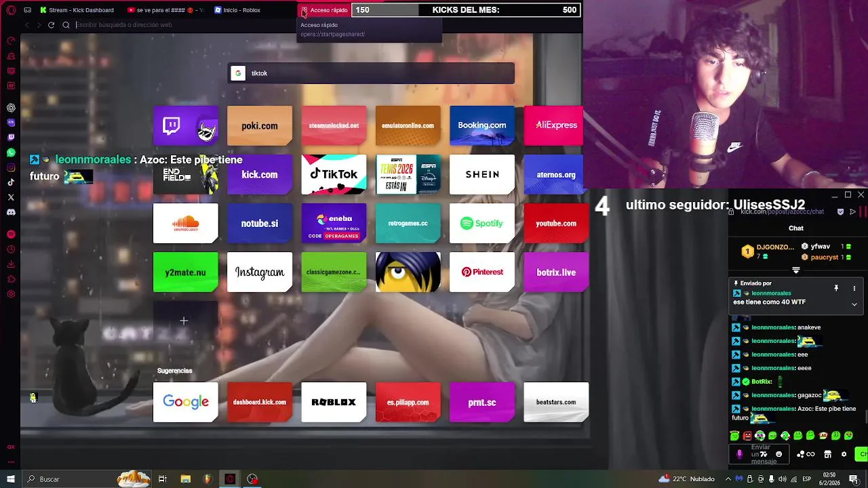Open the prnt.sc suggestion tile
This screenshot has height=488, width=868.
(482, 402)
